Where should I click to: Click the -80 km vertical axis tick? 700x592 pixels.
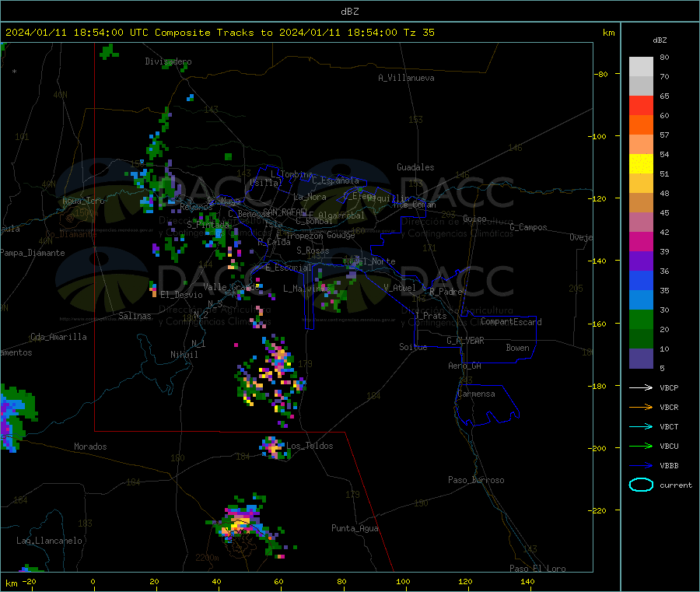pyautogui.click(x=601, y=74)
